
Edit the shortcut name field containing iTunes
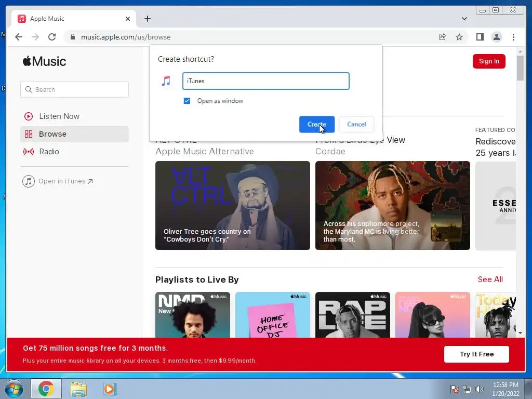tap(265, 81)
